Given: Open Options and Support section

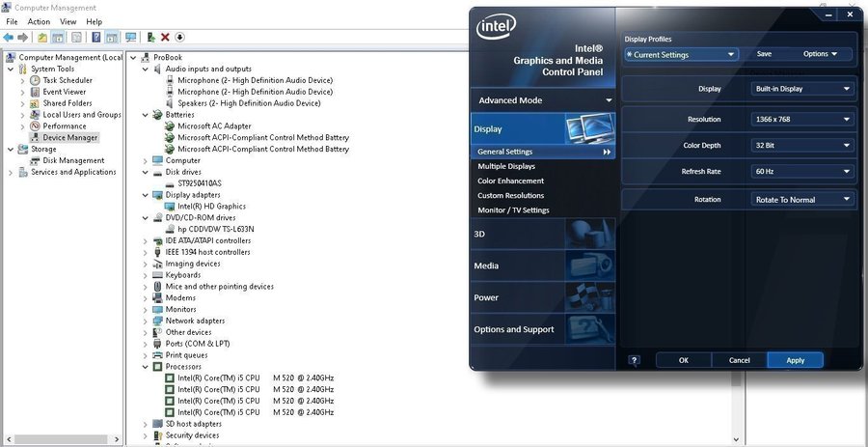Looking at the screenshot, I should click(542, 329).
